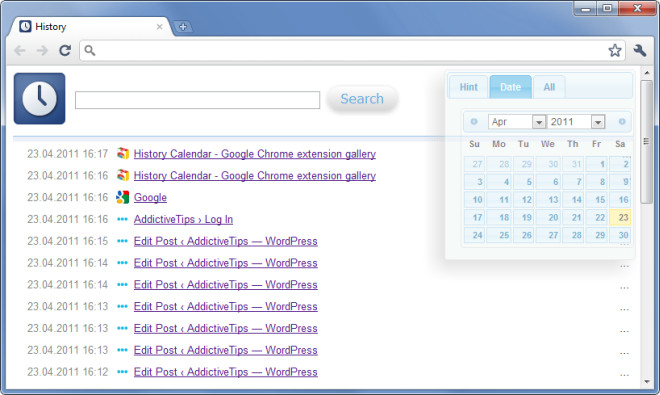
Task: Click into the browser address bar
Action: pos(352,51)
